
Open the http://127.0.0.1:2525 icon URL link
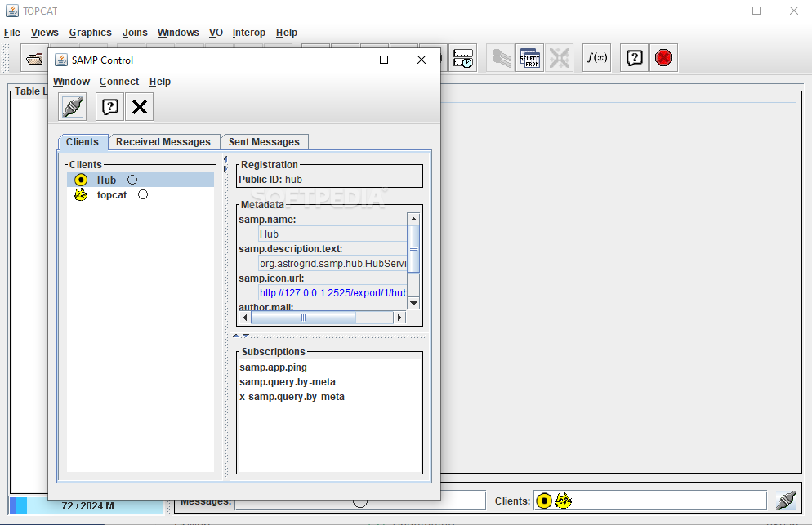click(333, 293)
